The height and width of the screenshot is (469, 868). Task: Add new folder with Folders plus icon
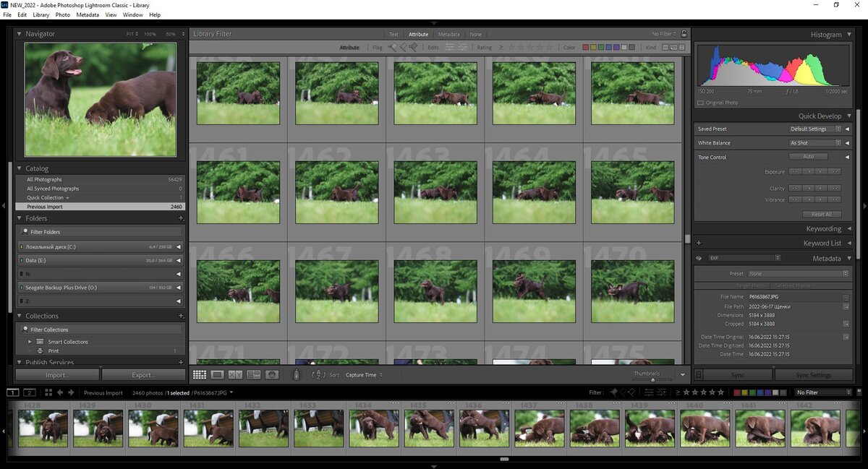click(x=181, y=218)
